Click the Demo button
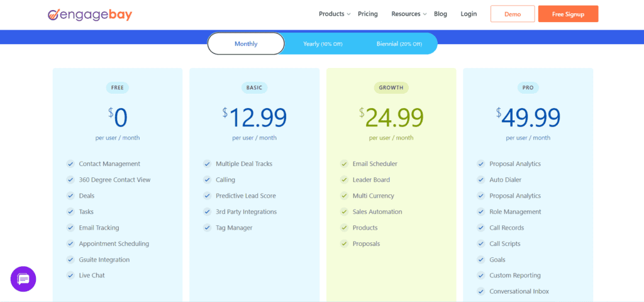Viewport: 644px width, 302px height. pos(512,14)
